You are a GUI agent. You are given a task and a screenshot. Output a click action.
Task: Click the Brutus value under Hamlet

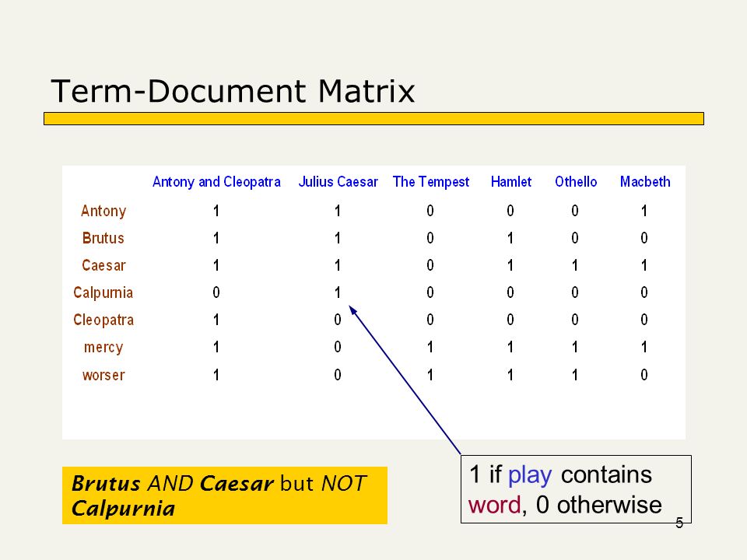pos(510,238)
